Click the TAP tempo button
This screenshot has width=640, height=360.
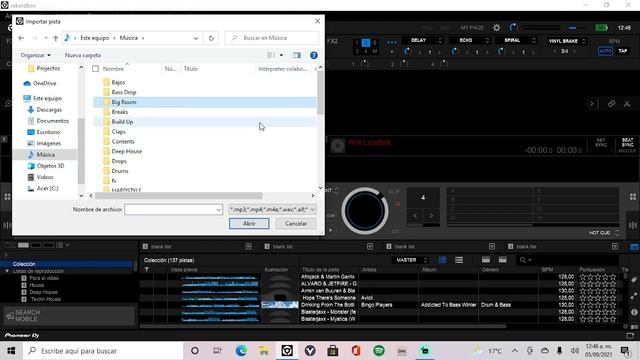(x=622, y=51)
